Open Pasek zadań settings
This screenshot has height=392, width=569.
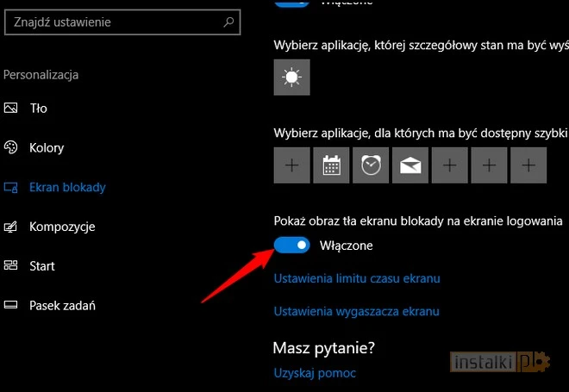(62, 305)
